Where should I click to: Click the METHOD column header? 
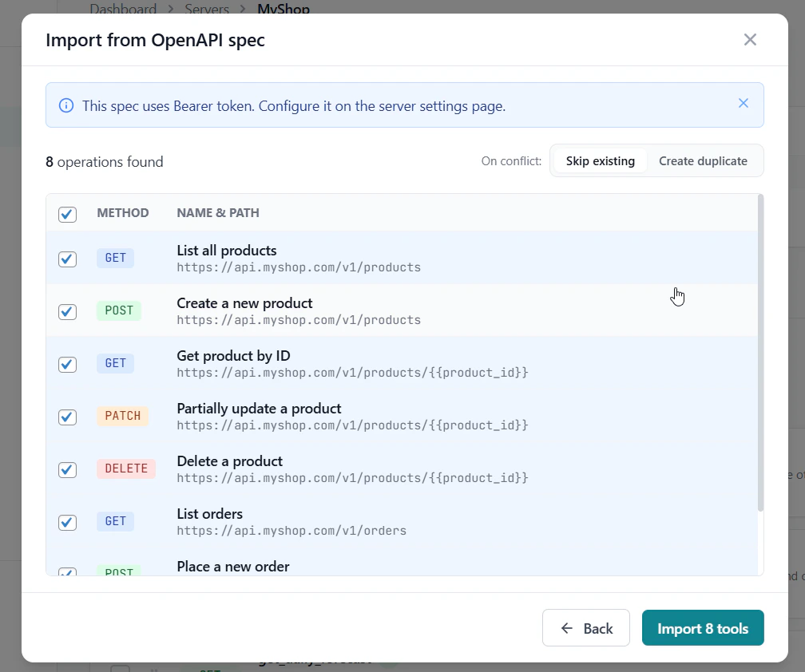pyautogui.click(x=123, y=213)
